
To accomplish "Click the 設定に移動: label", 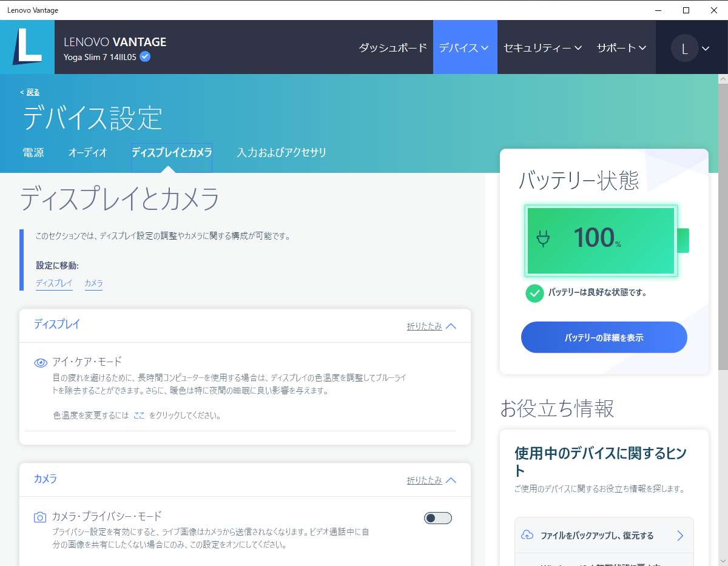I will [x=58, y=266].
